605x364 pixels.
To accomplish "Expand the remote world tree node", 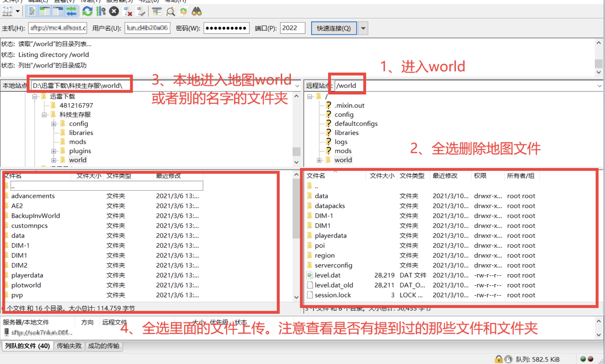I will (319, 160).
